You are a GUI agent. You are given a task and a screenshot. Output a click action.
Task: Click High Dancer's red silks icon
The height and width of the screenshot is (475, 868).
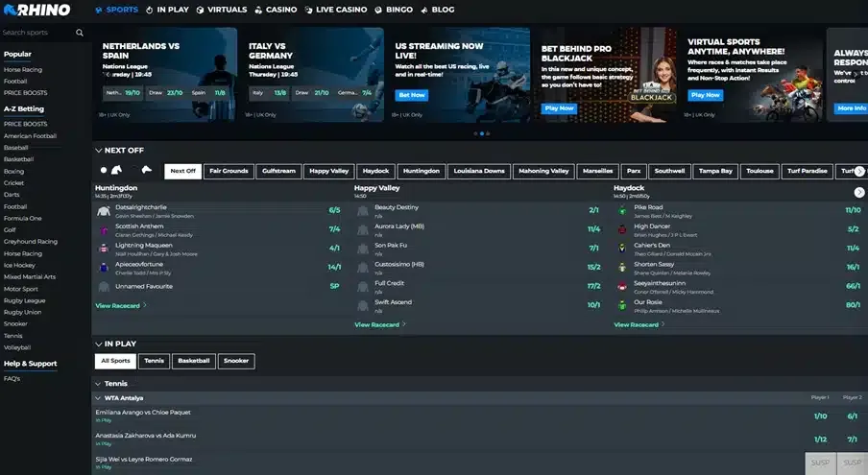622,230
